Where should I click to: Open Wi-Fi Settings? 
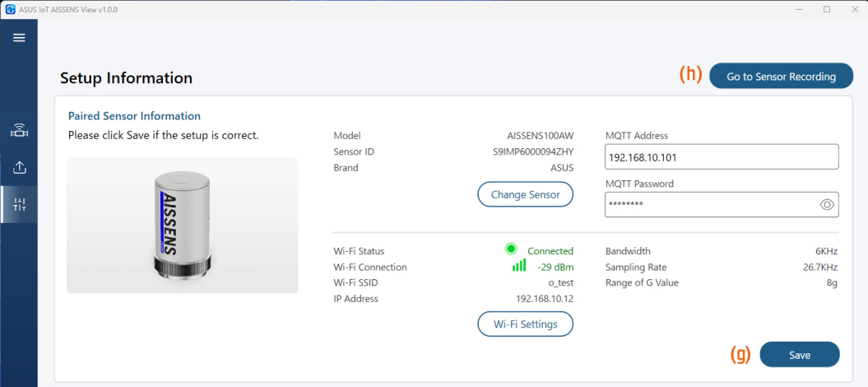point(526,324)
